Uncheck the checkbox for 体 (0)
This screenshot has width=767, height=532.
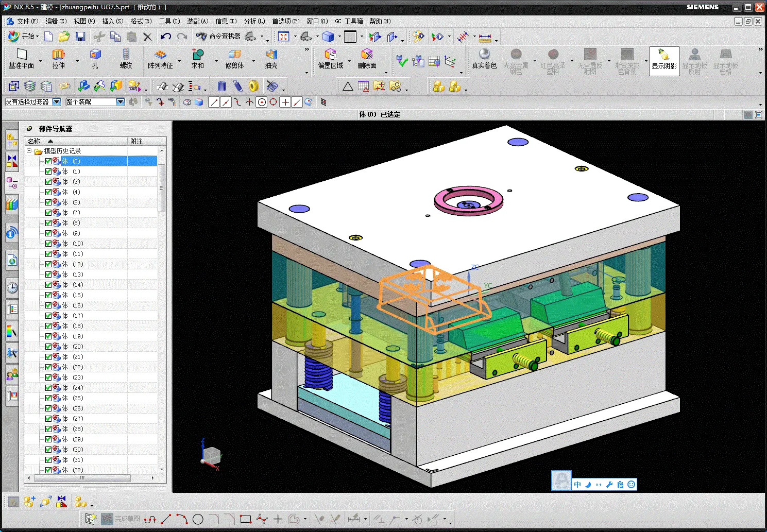(48, 161)
